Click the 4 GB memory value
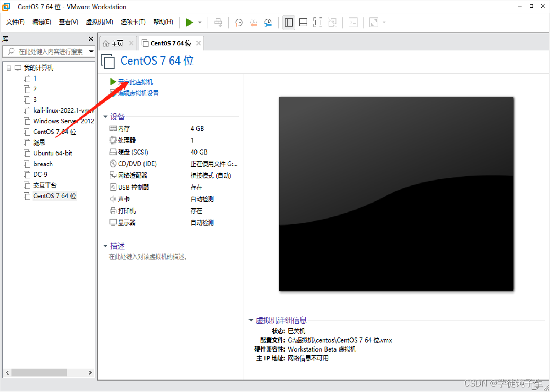Viewport: 550px width, 392px height. [197, 128]
